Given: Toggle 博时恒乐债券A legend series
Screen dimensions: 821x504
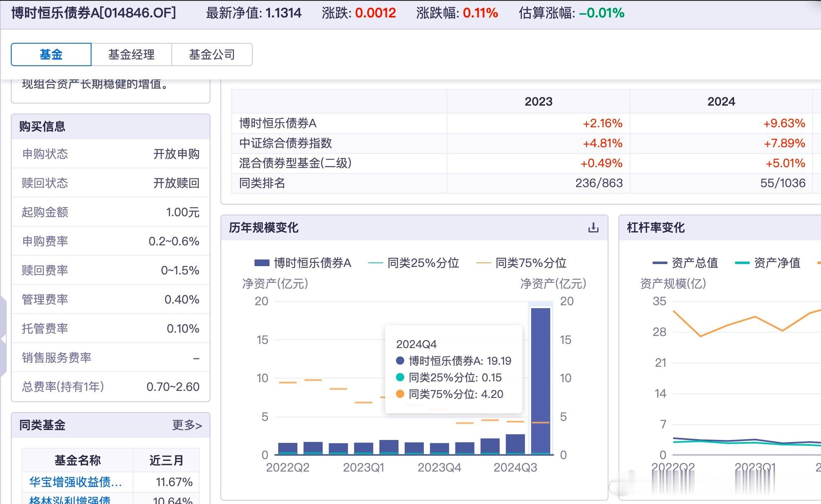Looking at the screenshot, I should (303, 263).
